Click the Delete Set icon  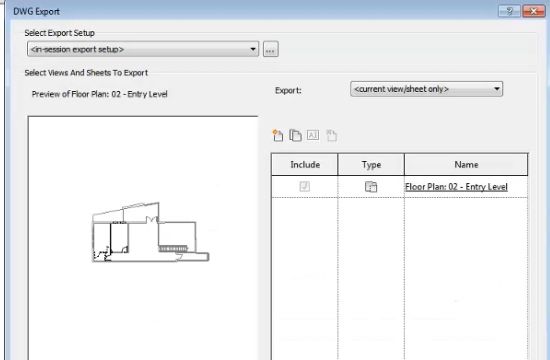[331, 135]
